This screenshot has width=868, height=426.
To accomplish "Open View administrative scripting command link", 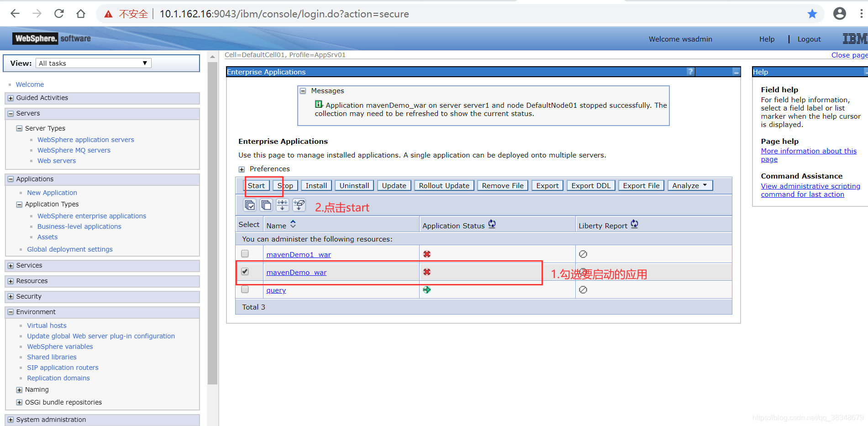I will coord(810,190).
